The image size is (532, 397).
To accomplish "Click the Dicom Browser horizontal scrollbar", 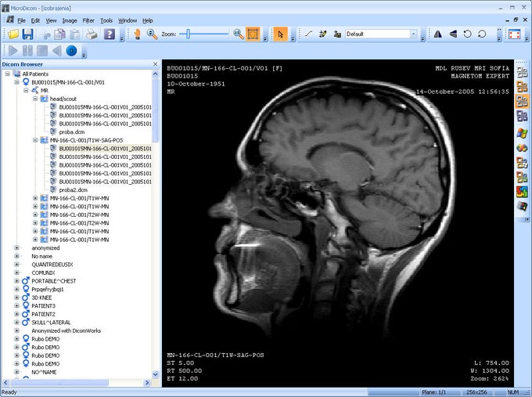I will coord(78,382).
